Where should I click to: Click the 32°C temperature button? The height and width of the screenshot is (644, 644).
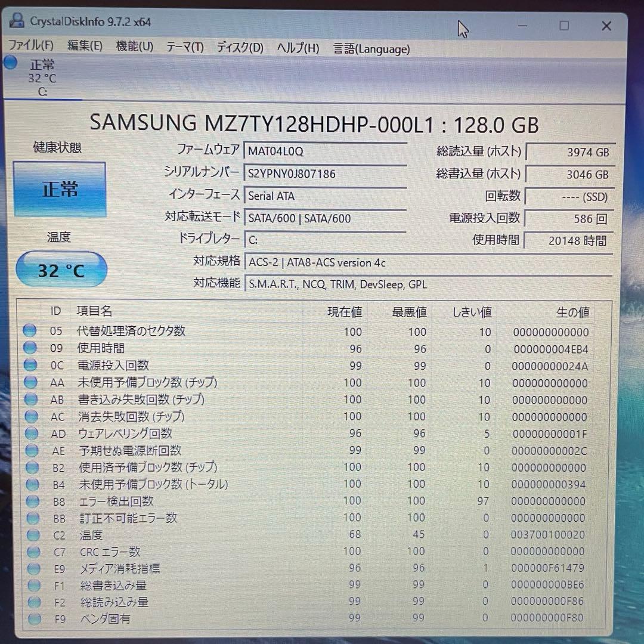pyautogui.click(x=61, y=270)
